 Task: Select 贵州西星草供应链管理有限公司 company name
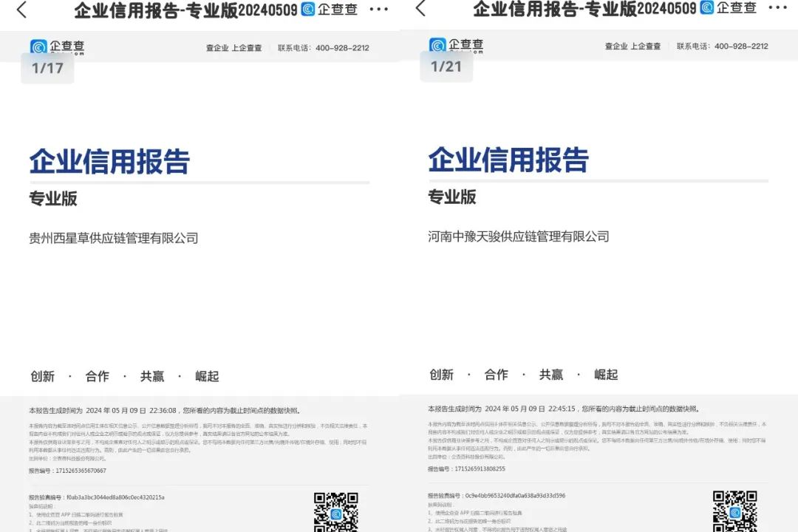(x=114, y=238)
